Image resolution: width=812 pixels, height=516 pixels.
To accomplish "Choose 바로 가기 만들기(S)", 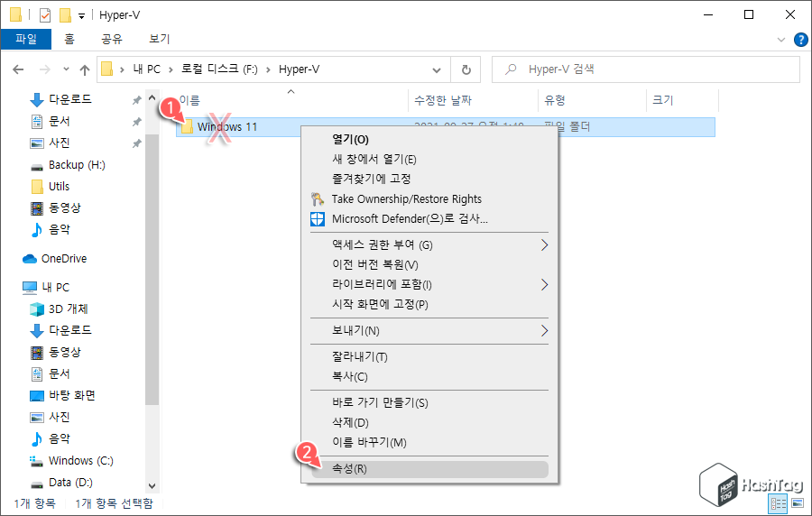I will (380, 402).
